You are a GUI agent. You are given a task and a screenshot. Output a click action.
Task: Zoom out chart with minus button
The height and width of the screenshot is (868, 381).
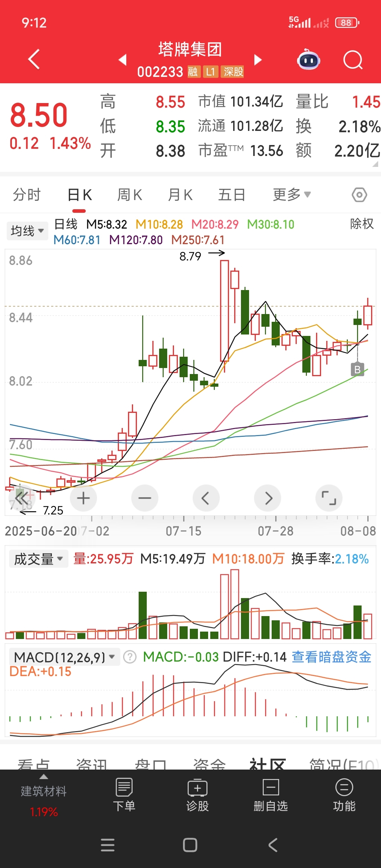145,498
